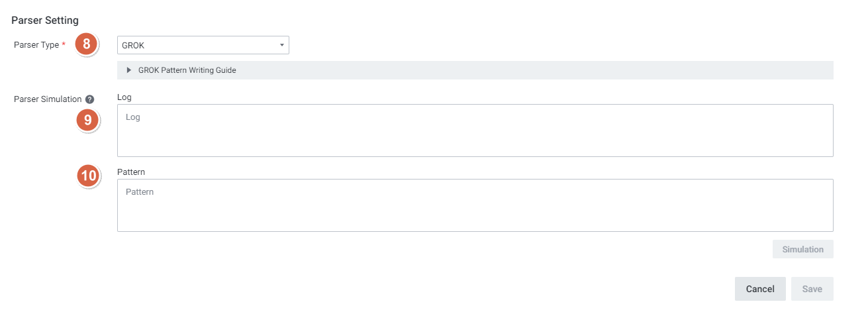Focus the Log text area
This screenshot has width=868, height=314.
[x=475, y=131]
